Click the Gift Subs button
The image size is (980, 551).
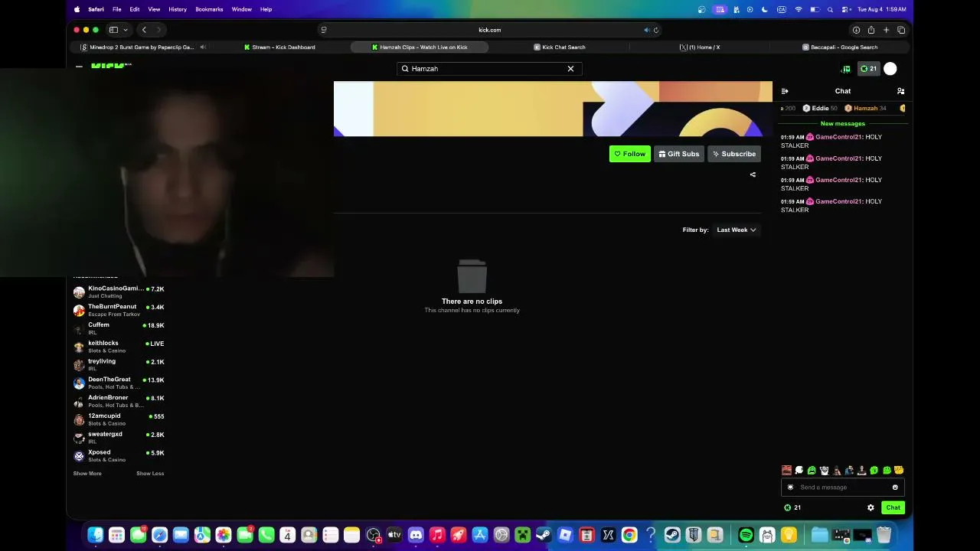tap(679, 154)
